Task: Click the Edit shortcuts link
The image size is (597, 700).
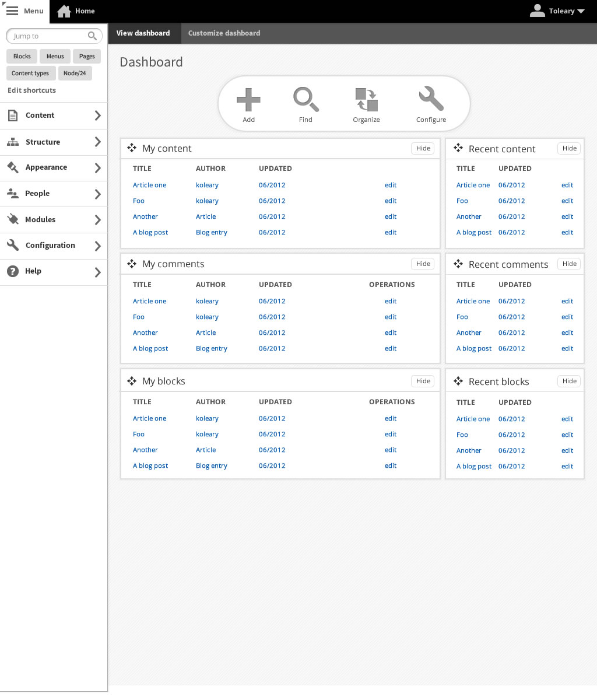Action: coord(31,90)
